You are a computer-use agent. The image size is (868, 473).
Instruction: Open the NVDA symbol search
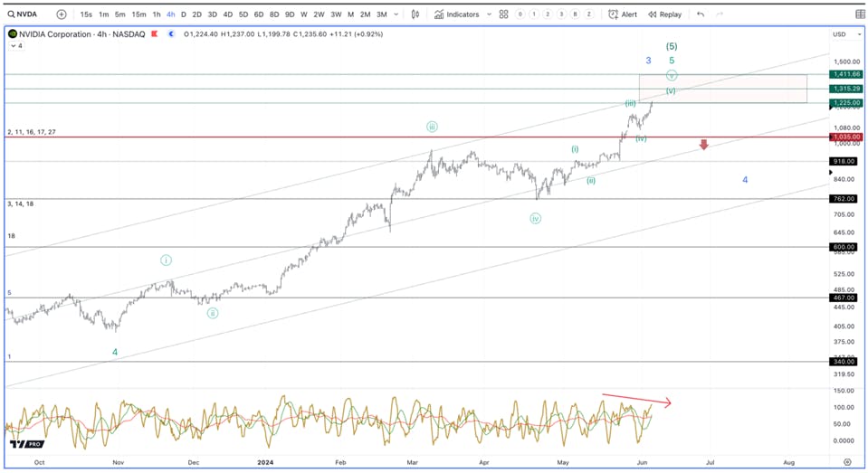[x=22, y=14]
